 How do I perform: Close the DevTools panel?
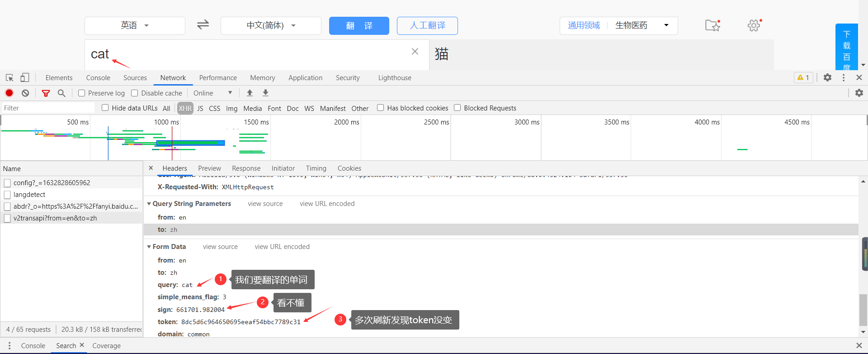click(x=859, y=77)
